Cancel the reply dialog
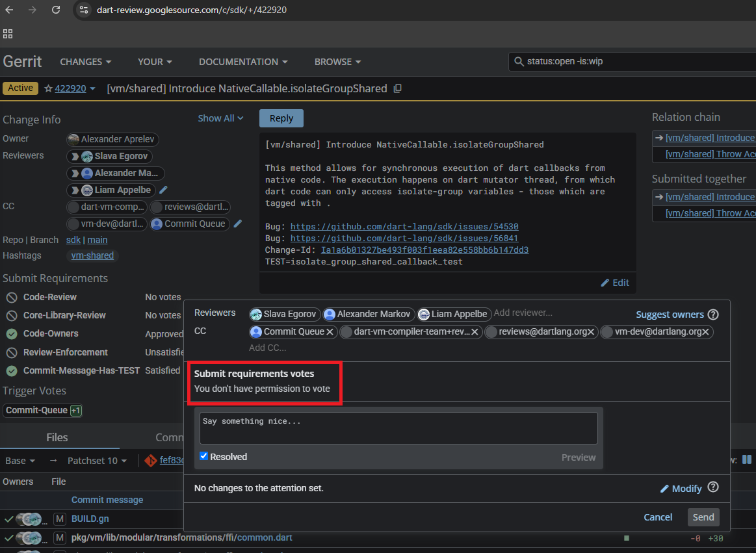This screenshot has width=756, height=553. tap(658, 517)
